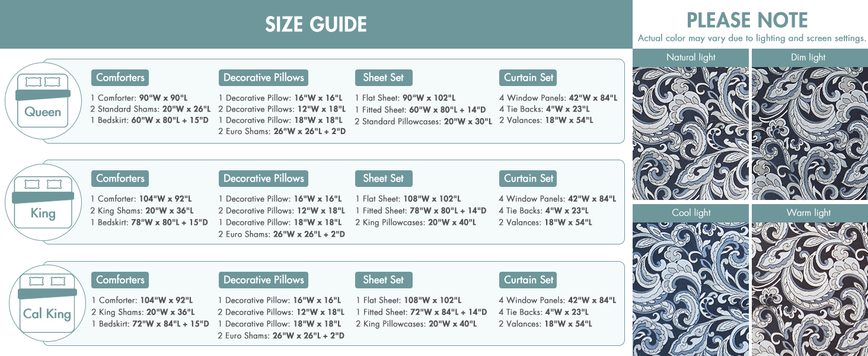This screenshot has width=868, height=356.
Task: Select Decorative Pillows label in Cal King row
Action: (x=264, y=280)
